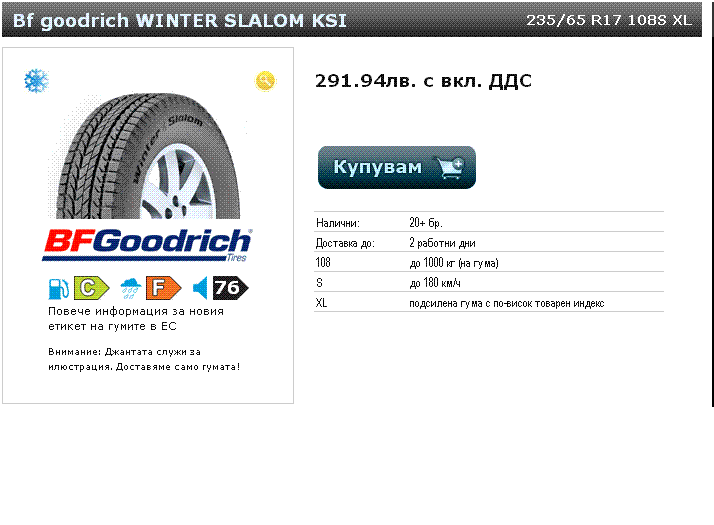The width and height of the screenshot is (714, 525).
Task: Click the shopping cart icon on Купувам
Action: pyautogui.click(x=450, y=167)
